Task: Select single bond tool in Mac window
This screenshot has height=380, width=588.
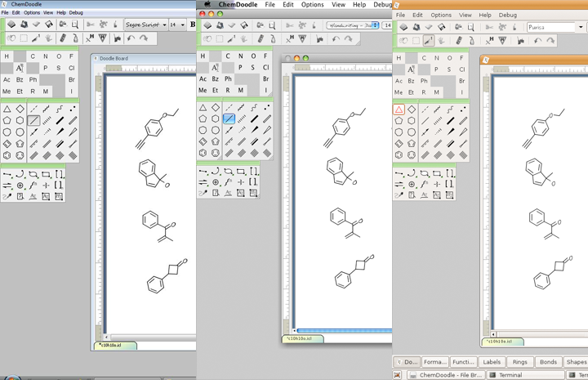Action: coord(229,119)
